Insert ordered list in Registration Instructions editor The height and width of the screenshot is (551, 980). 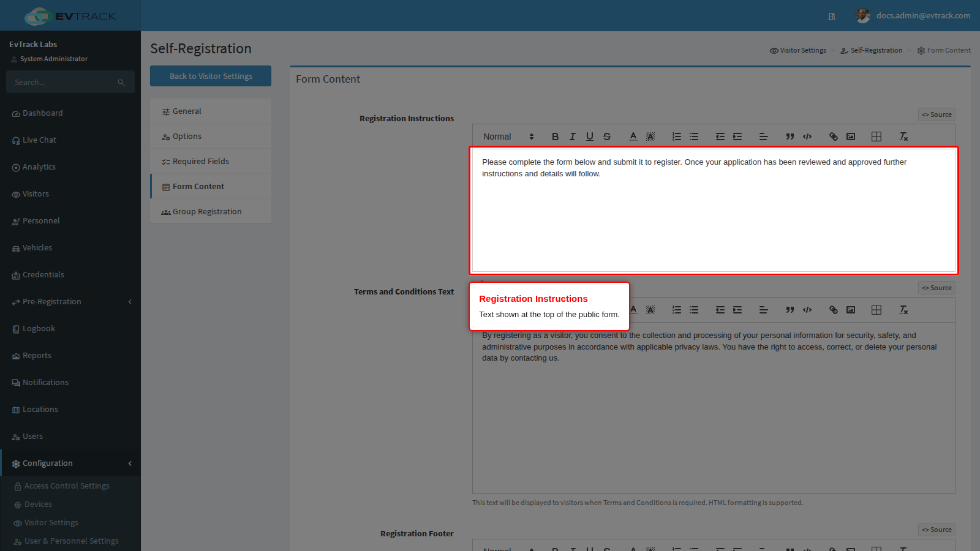(x=677, y=137)
